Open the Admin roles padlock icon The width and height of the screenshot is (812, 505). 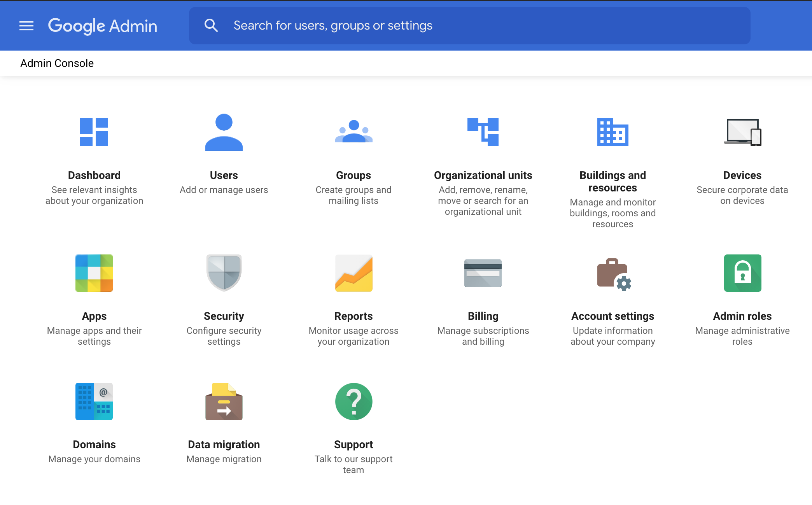pos(742,273)
